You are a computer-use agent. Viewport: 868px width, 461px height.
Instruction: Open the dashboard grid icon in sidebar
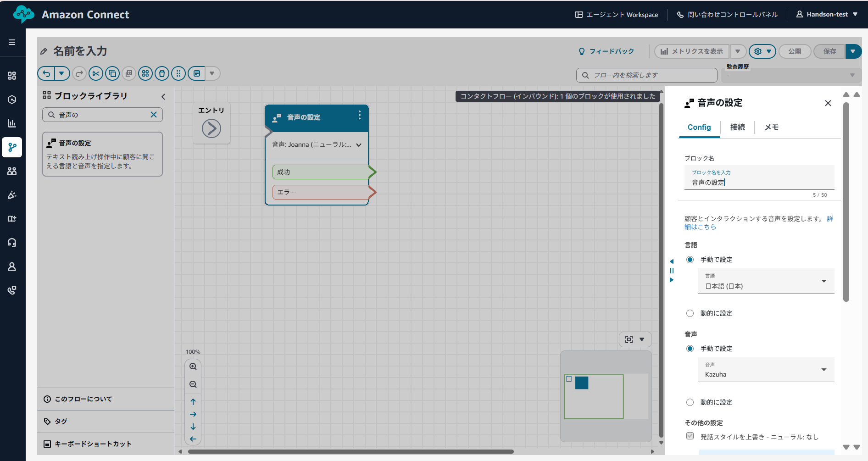[12, 76]
